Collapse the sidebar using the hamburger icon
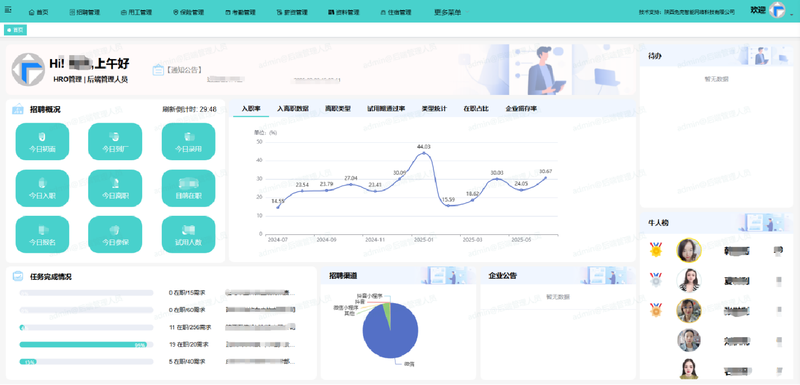This screenshot has height=385, width=800. [x=8, y=9]
